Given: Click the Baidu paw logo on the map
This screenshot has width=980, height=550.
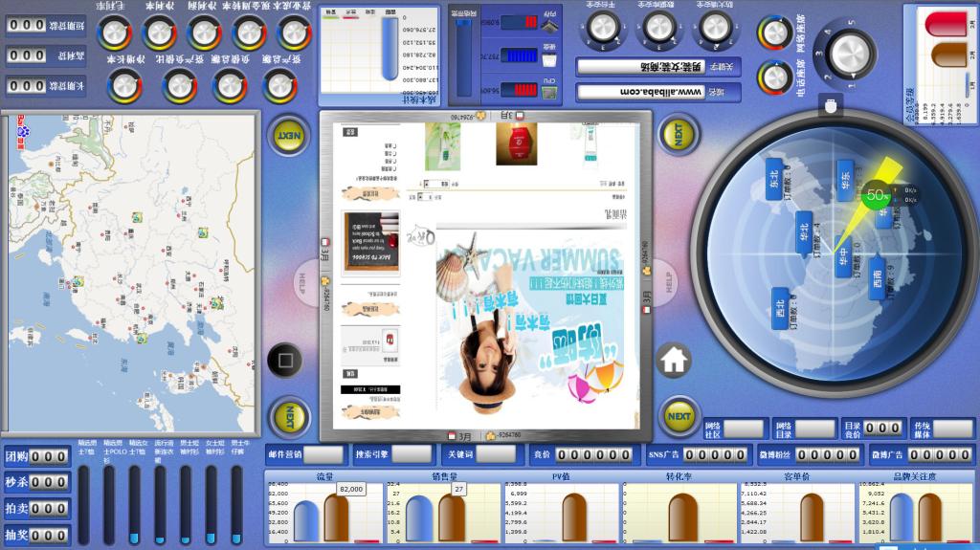Looking at the screenshot, I should click(23, 131).
